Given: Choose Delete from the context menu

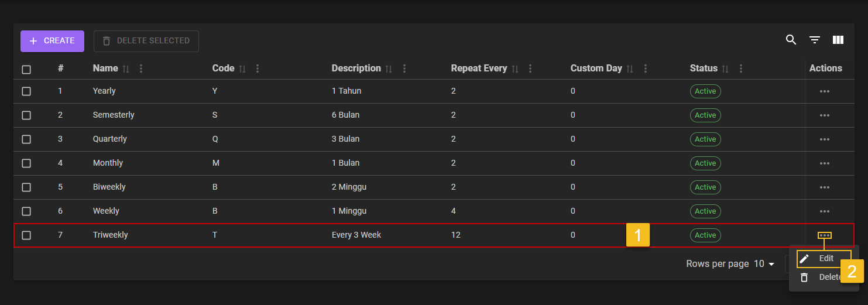Looking at the screenshot, I should 825,277.
